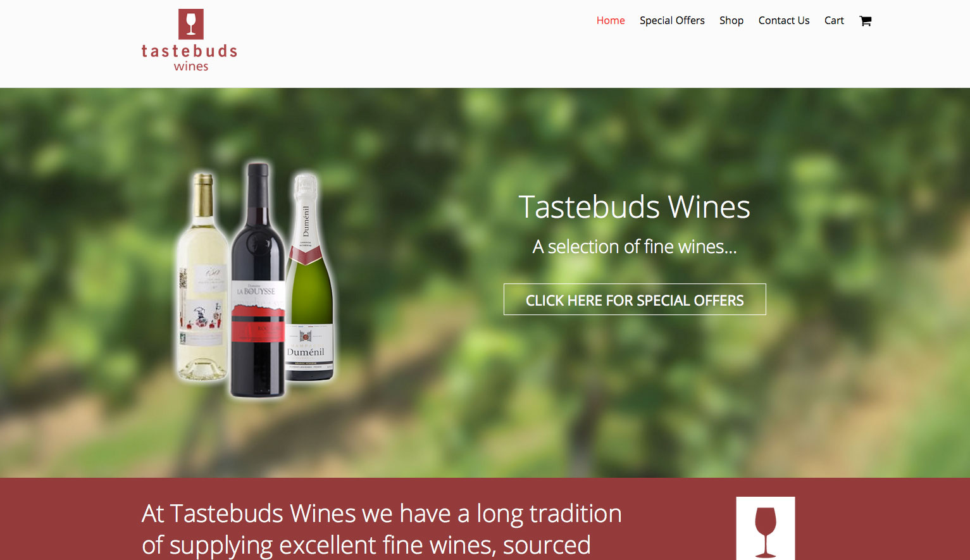Select Contact Us in the navigation

pyautogui.click(x=784, y=20)
